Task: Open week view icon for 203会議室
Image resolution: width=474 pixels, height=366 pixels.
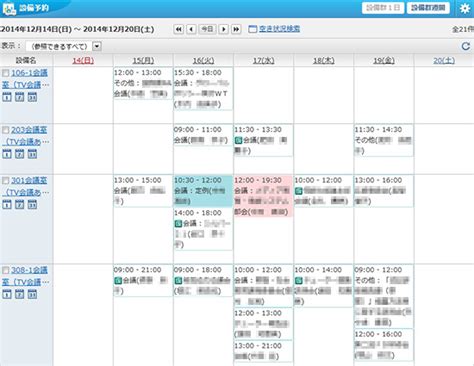Action: pos(20,154)
